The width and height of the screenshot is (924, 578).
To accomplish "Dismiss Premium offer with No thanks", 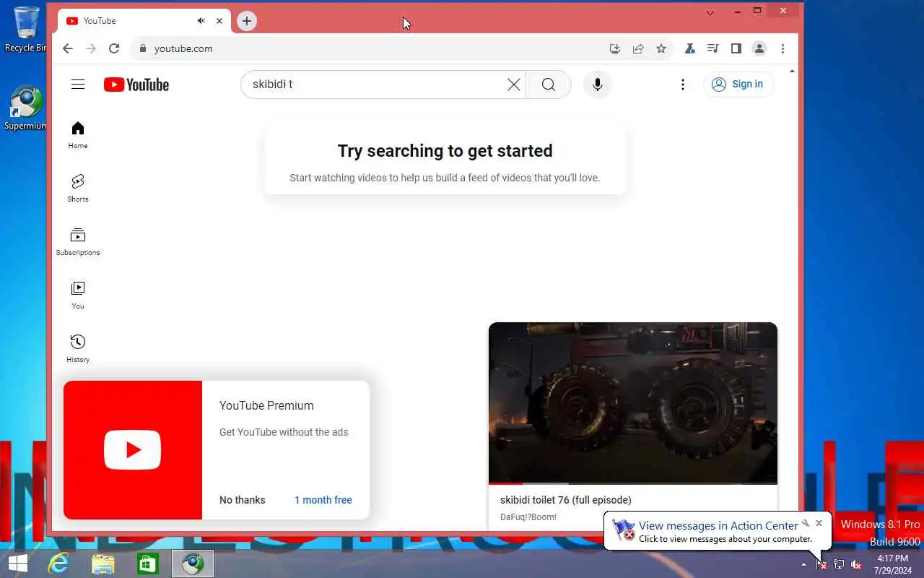I will pyautogui.click(x=243, y=500).
